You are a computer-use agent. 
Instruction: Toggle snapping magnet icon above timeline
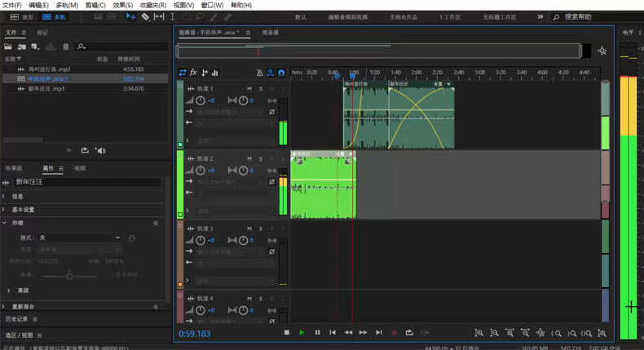tap(280, 73)
